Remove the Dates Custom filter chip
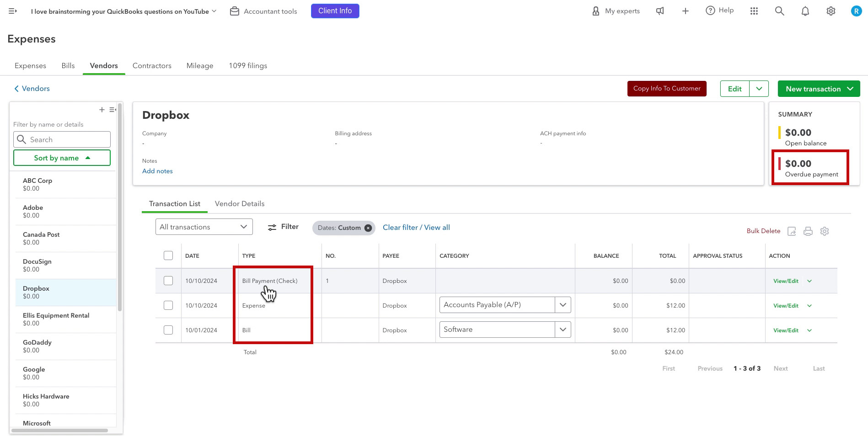 (368, 228)
